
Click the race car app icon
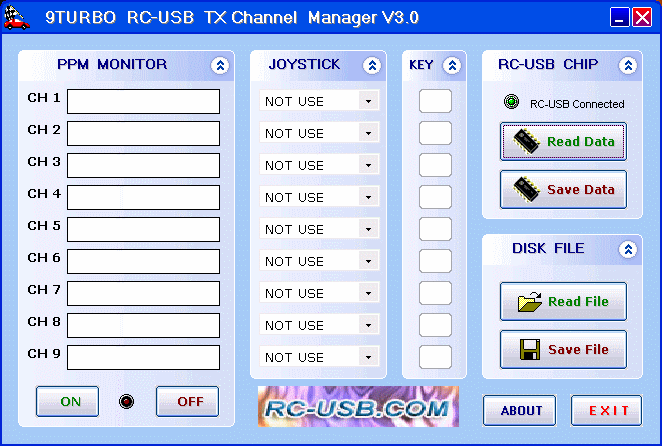point(16,18)
